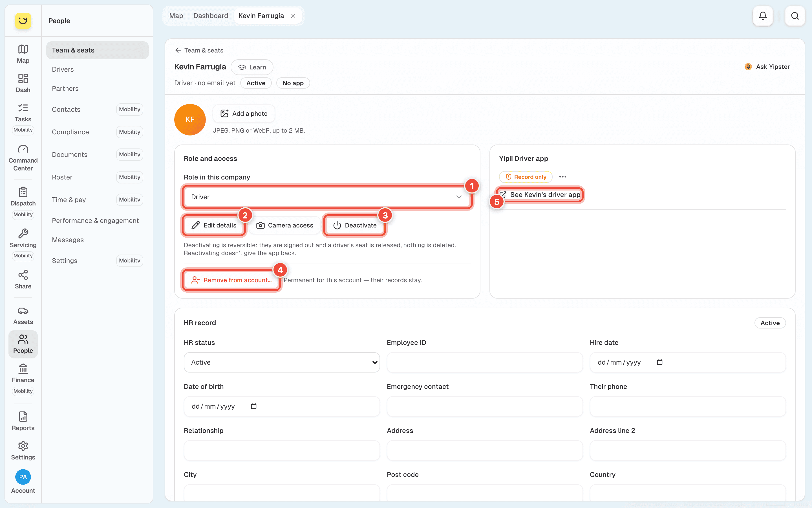Viewport: 812px width, 508px height.
Task: Click the Record only badge
Action: coord(526,177)
